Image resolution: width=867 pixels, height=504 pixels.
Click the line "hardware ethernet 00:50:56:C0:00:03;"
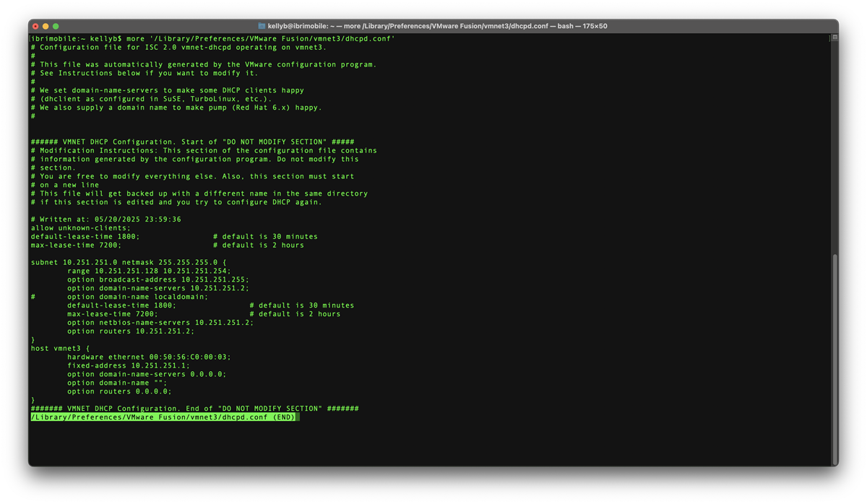point(149,357)
